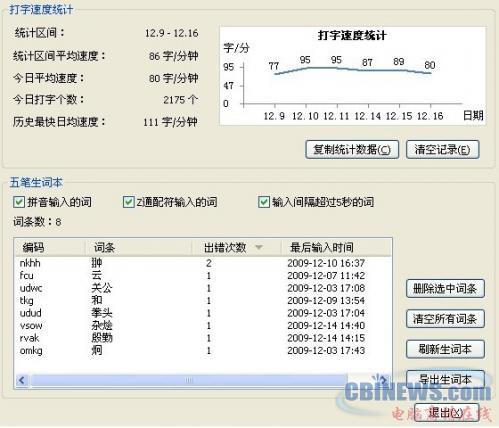The height and width of the screenshot is (428, 499).
Task: Click 复制统计数据(C) button
Action: tap(352, 150)
